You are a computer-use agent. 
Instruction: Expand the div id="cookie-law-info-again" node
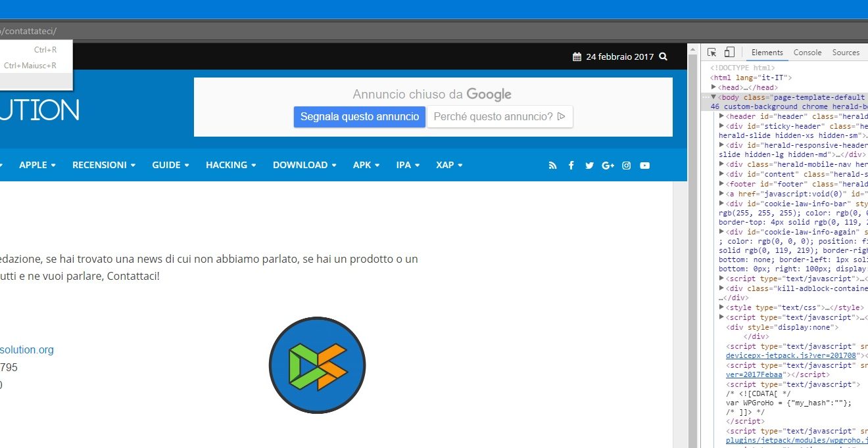[722, 232]
